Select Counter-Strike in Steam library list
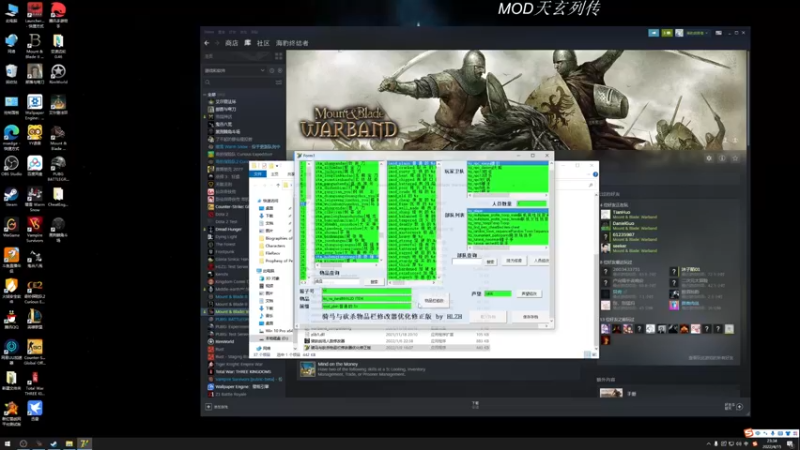This screenshot has width=800, height=450. click(228, 207)
